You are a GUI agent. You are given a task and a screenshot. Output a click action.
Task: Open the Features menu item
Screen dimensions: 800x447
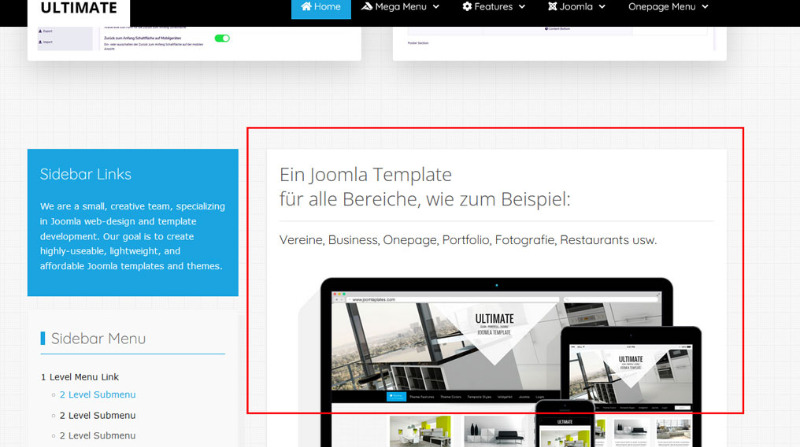pyautogui.click(x=493, y=7)
